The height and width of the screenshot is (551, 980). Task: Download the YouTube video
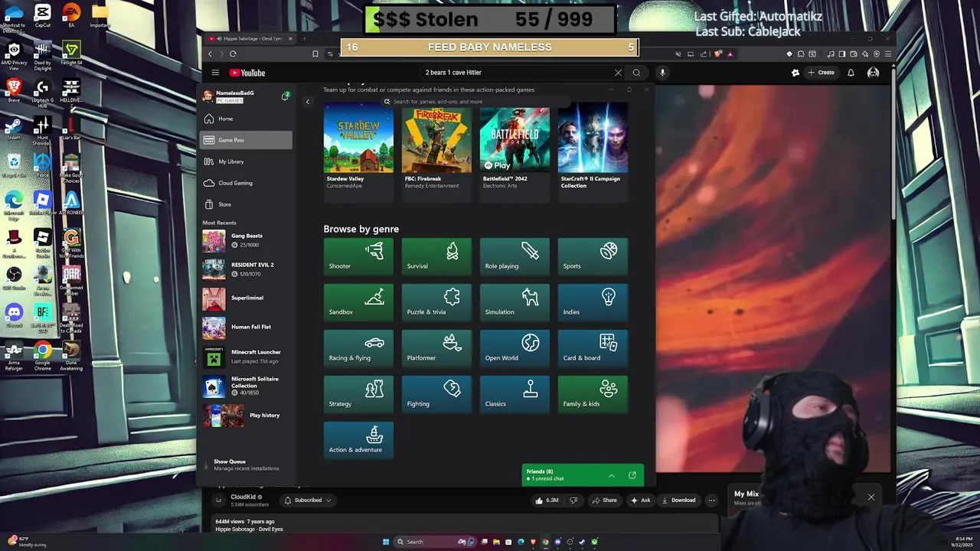pos(678,500)
